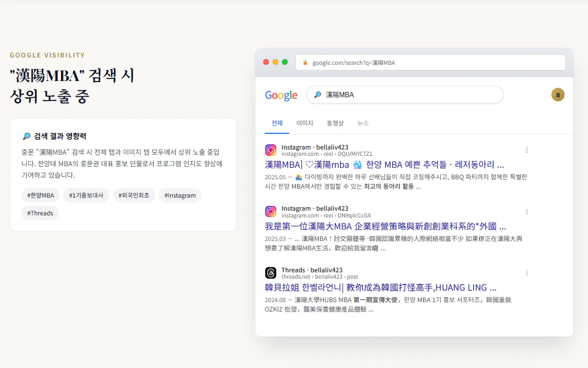Open the three-dot menu of the Threads result

coord(526,273)
